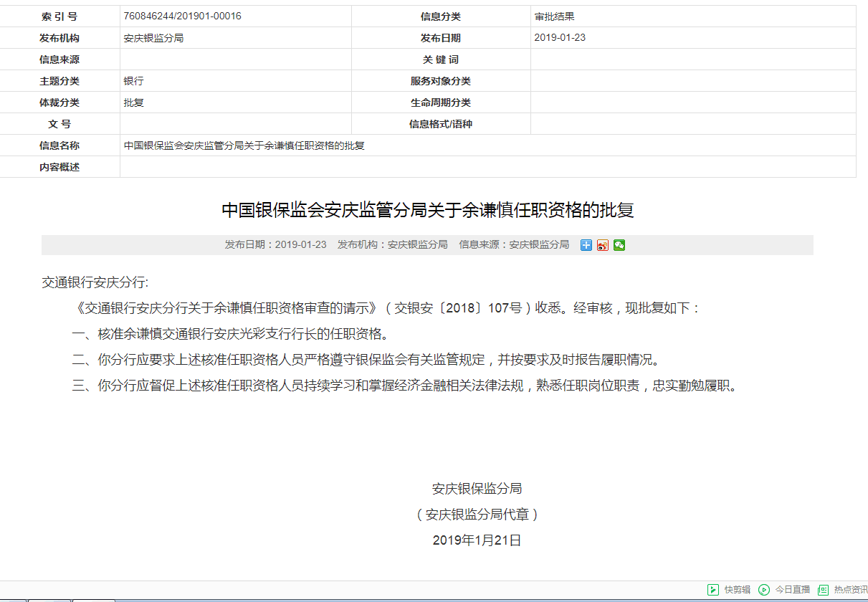Click the blue plus share icon
This screenshot has height=602, width=868.
[x=586, y=245]
